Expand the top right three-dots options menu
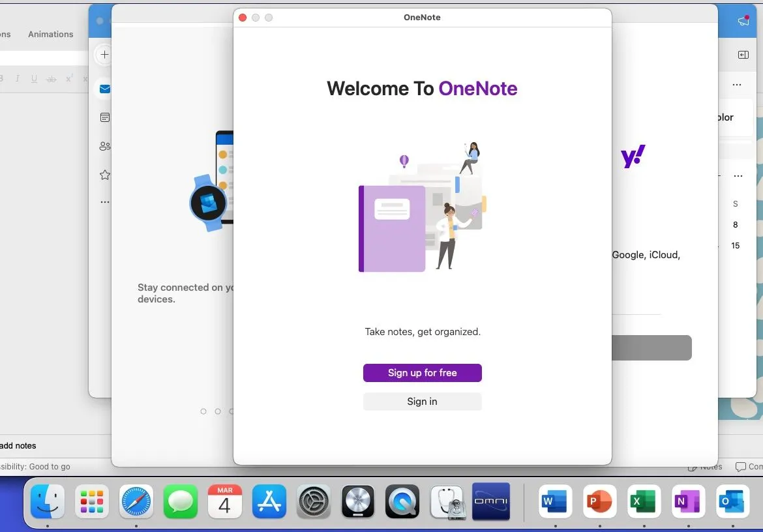The height and width of the screenshot is (532, 763). [x=737, y=85]
